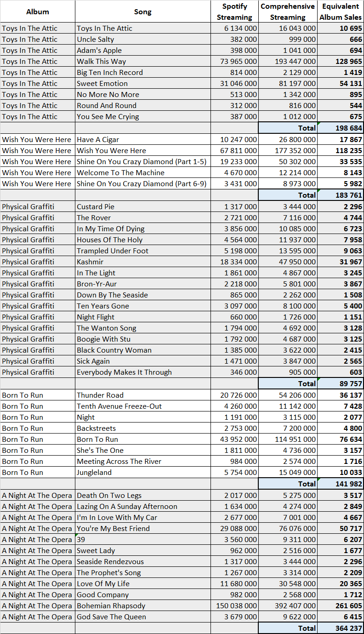The image size is (364, 634).
Task: Select the Bohemian Rhapsody song cell
Action: click(142, 605)
